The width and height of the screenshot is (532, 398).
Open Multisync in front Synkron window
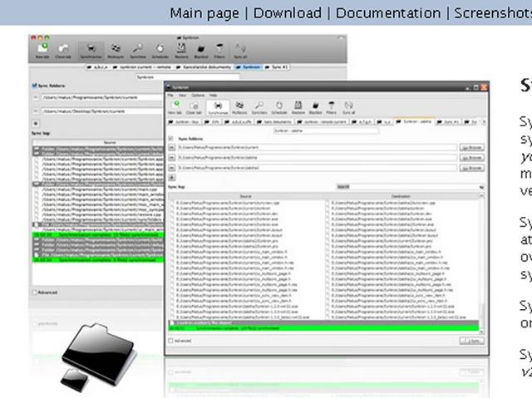[x=239, y=107]
